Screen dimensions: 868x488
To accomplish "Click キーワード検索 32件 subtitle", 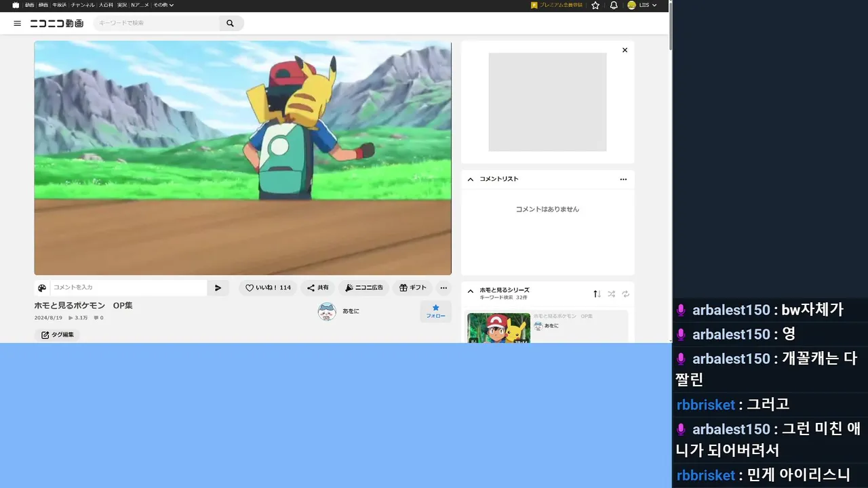I will [503, 298].
